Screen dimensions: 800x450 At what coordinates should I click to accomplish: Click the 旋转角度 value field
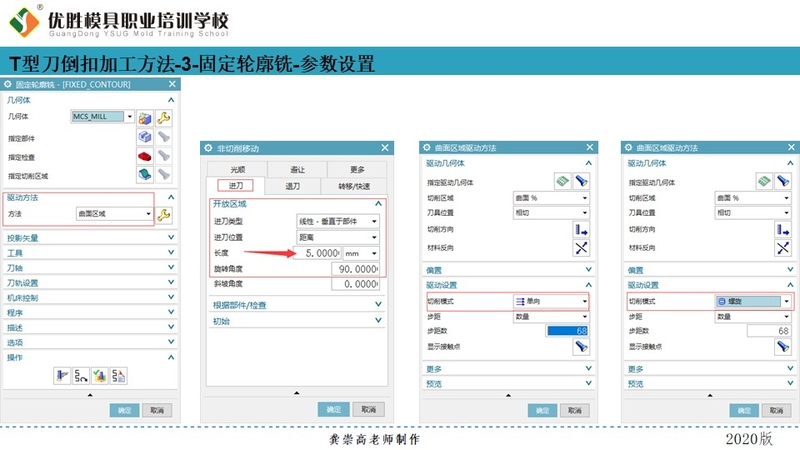[x=356, y=269]
